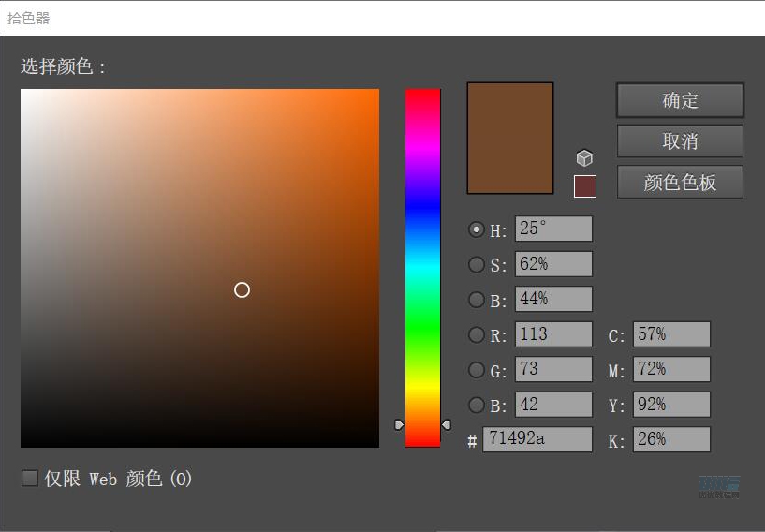Click the small web-safe color swatch

coord(584,186)
